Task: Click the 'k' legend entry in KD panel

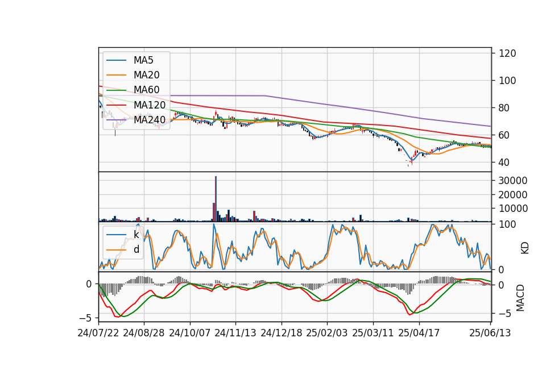Action: click(x=136, y=235)
